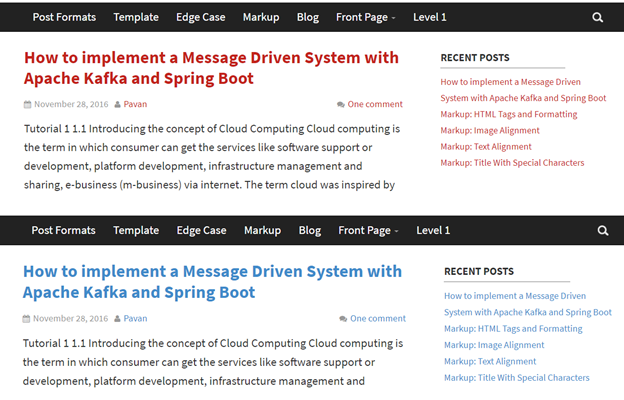
Task: Open Template in the lower navigation bar
Action: coord(136,230)
